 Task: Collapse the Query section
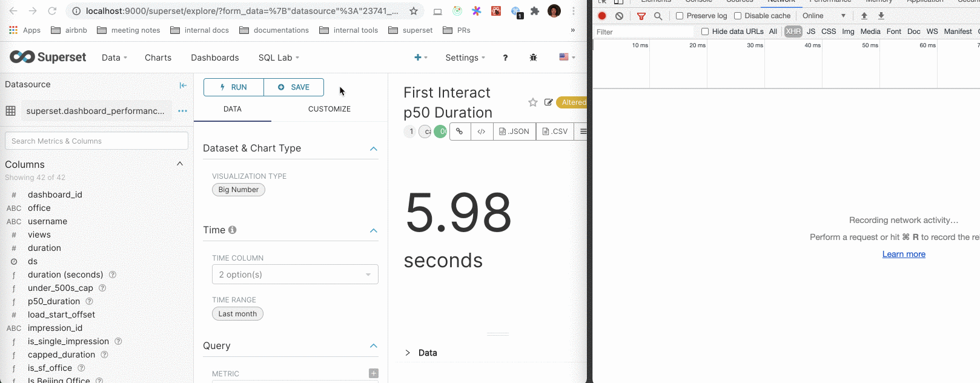374,346
